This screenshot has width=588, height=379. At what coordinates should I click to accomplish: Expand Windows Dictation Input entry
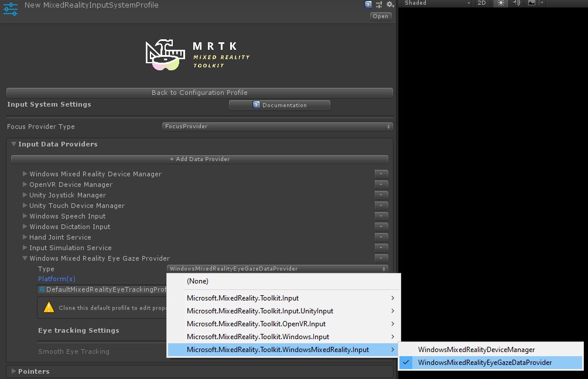25,226
